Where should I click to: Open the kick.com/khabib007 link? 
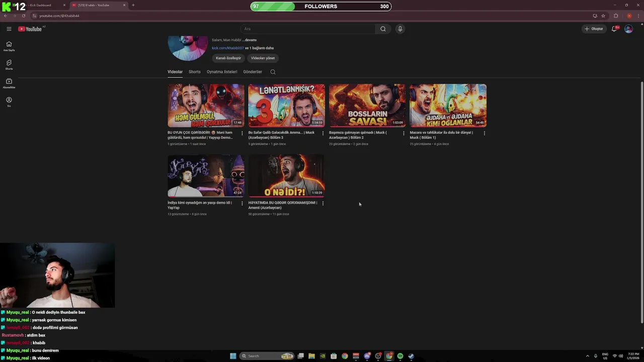[x=228, y=48]
